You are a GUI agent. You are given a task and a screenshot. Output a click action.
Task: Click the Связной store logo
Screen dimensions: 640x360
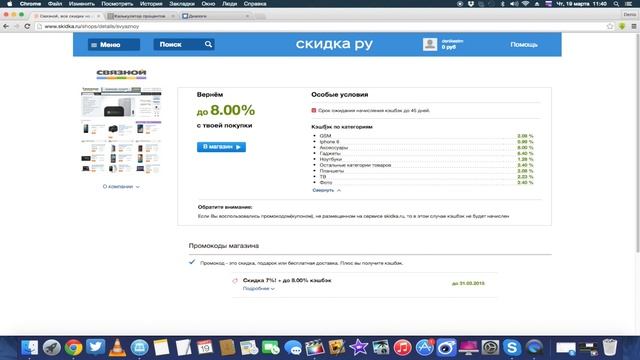click(121, 74)
